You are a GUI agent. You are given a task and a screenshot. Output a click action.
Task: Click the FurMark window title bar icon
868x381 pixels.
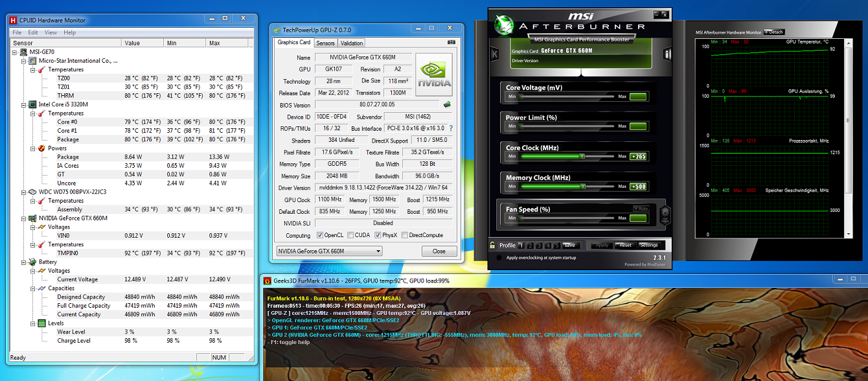(x=266, y=281)
